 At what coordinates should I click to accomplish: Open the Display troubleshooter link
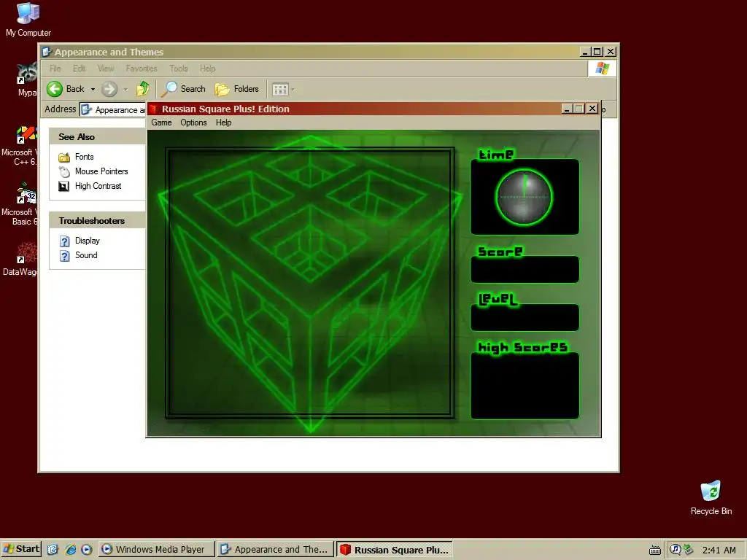pos(88,241)
